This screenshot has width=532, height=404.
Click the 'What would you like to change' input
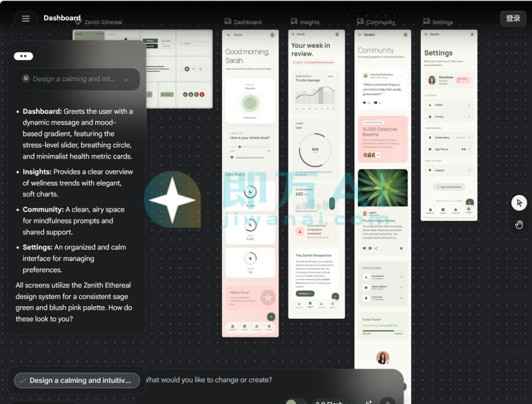point(266,380)
